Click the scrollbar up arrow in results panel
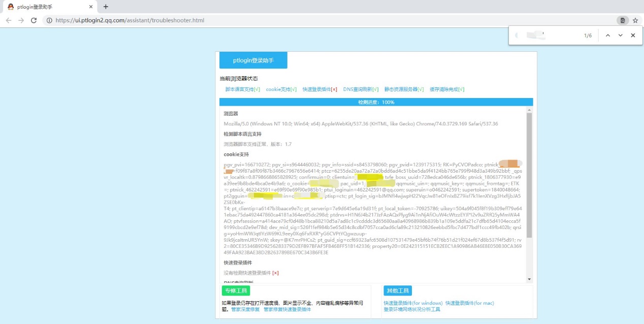 coord(529,109)
